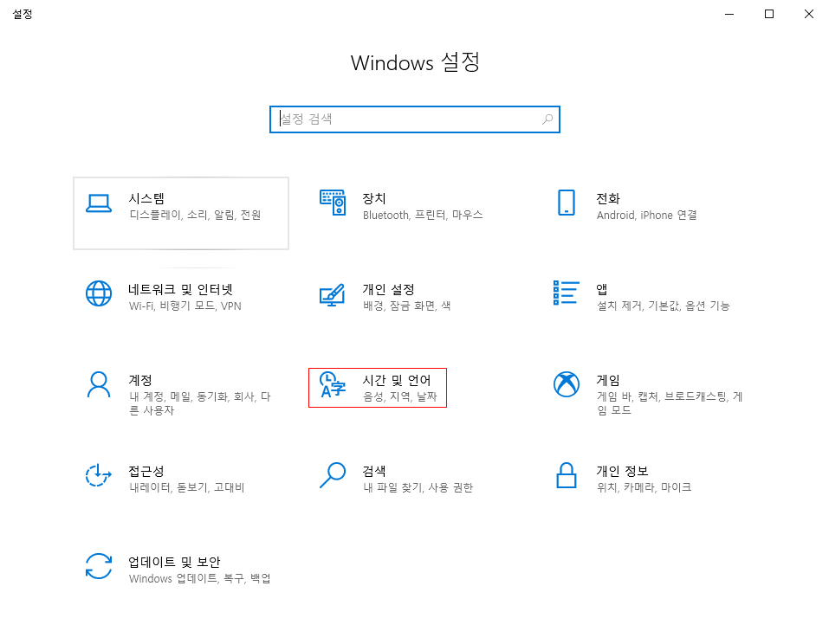The height and width of the screenshot is (644, 829).
Task: Click the 앱 list icon
Action: [567, 293]
